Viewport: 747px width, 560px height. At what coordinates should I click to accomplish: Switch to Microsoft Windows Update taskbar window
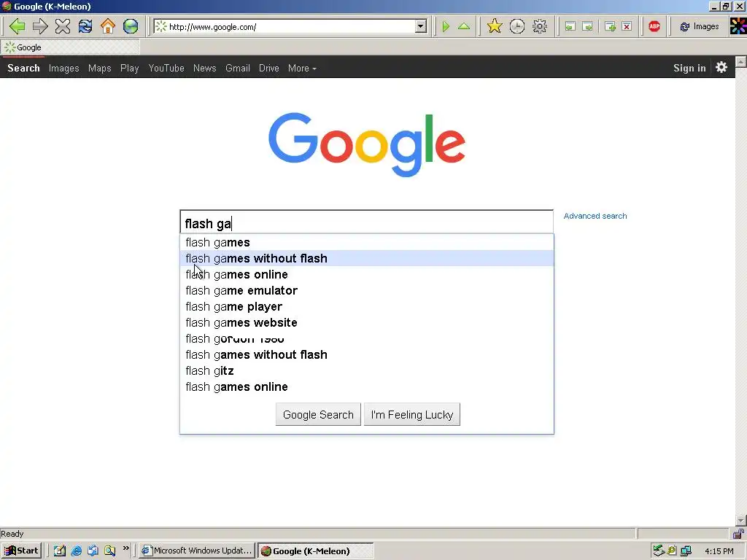pyautogui.click(x=197, y=551)
